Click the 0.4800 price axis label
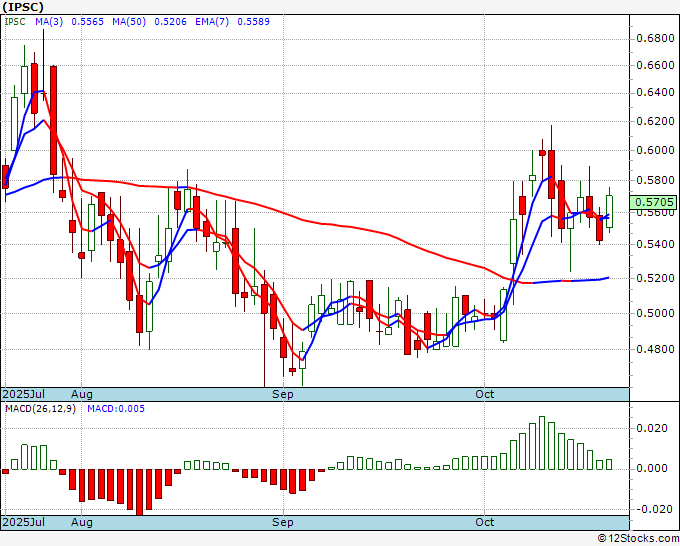This screenshot has height=546, width=680. (x=655, y=349)
